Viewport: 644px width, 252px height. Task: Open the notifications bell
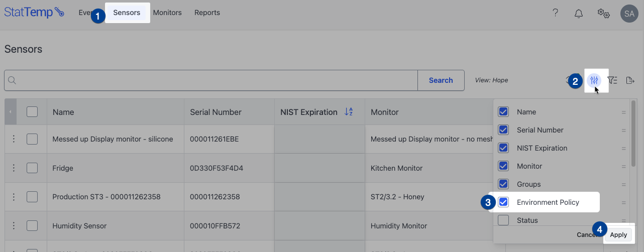[x=578, y=14]
